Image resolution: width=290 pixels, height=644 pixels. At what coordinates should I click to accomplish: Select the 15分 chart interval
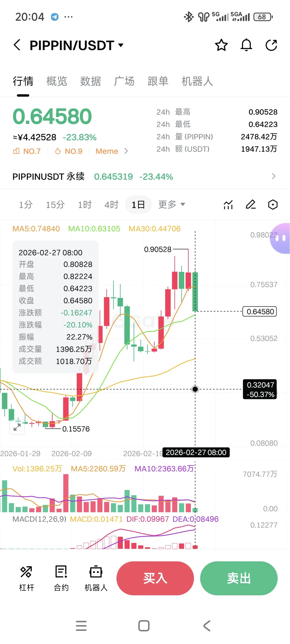click(x=55, y=205)
